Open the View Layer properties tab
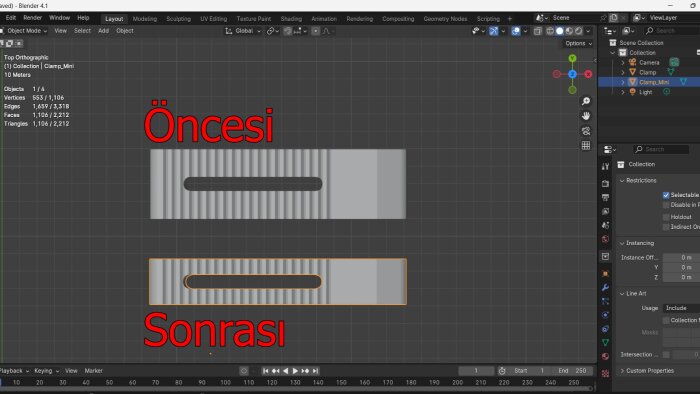Viewport: 700px width, 394px height. tap(605, 211)
